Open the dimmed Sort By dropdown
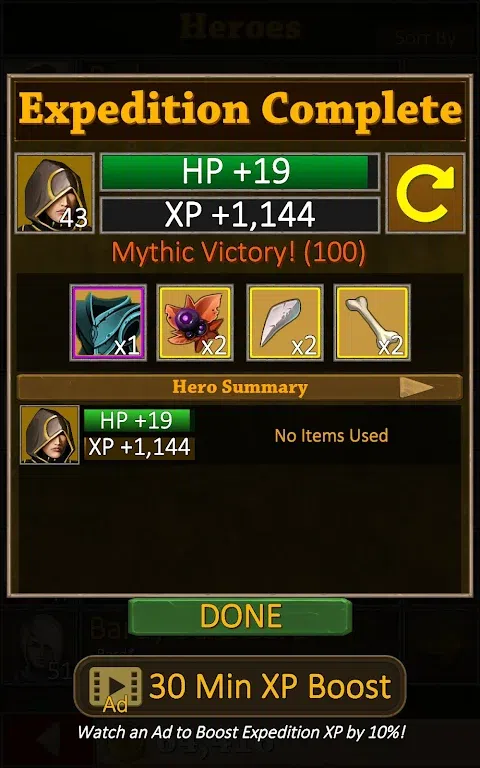 tap(425, 37)
